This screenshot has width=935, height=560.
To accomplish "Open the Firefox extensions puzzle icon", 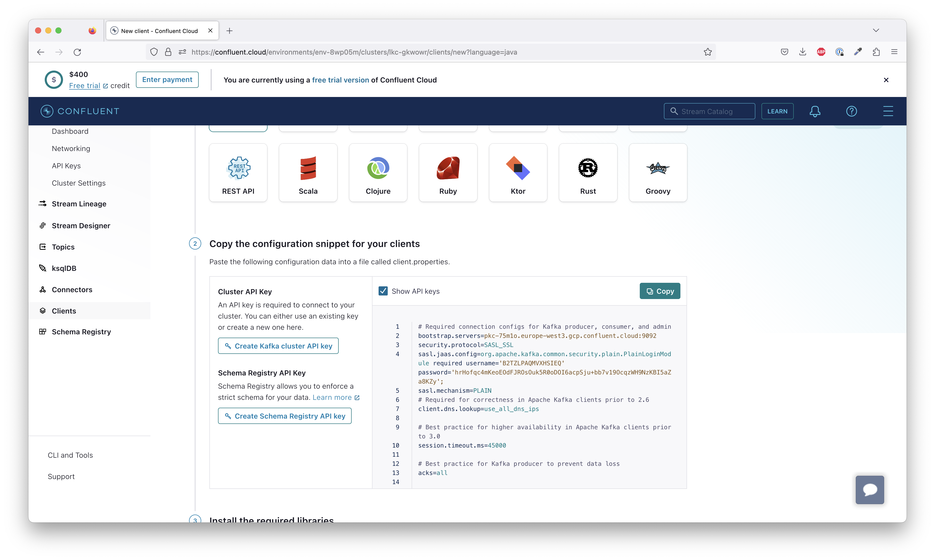I will tap(876, 52).
